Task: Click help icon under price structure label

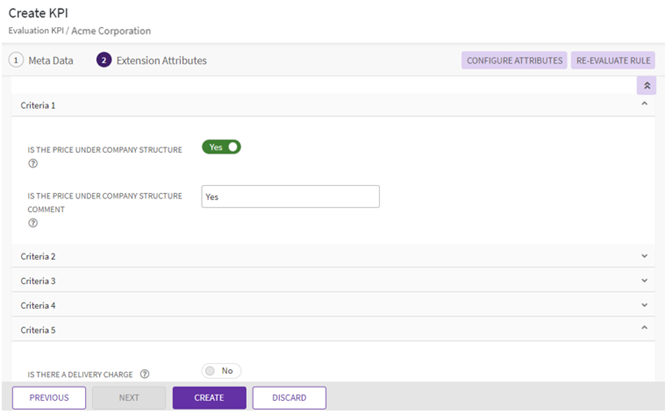Action: [x=33, y=164]
